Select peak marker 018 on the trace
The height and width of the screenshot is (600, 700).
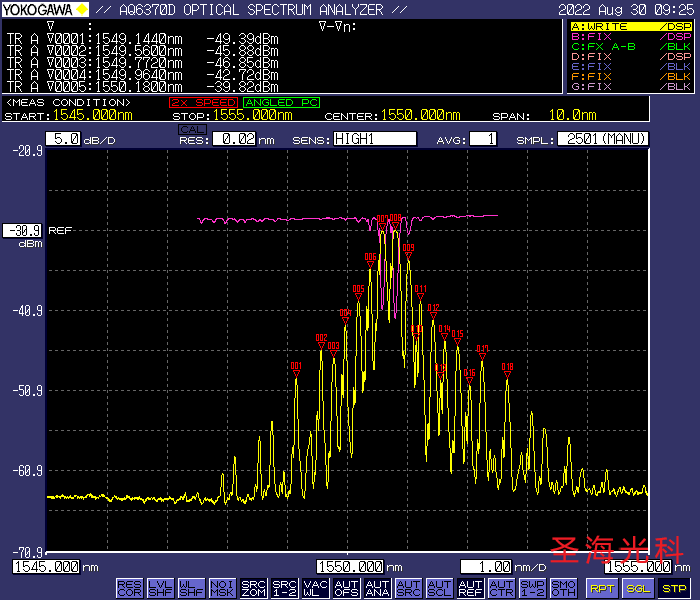pyautogui.click(x=508, y=371)
